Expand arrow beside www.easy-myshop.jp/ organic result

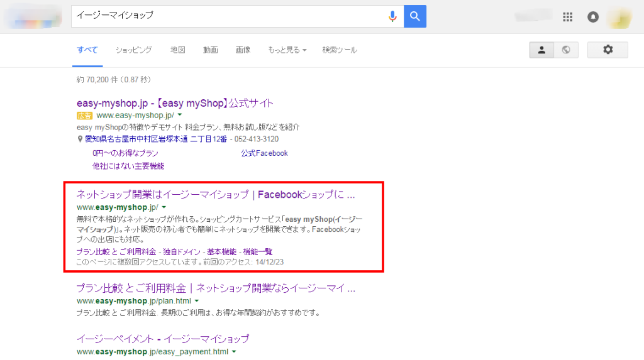[x=164, y=207]
